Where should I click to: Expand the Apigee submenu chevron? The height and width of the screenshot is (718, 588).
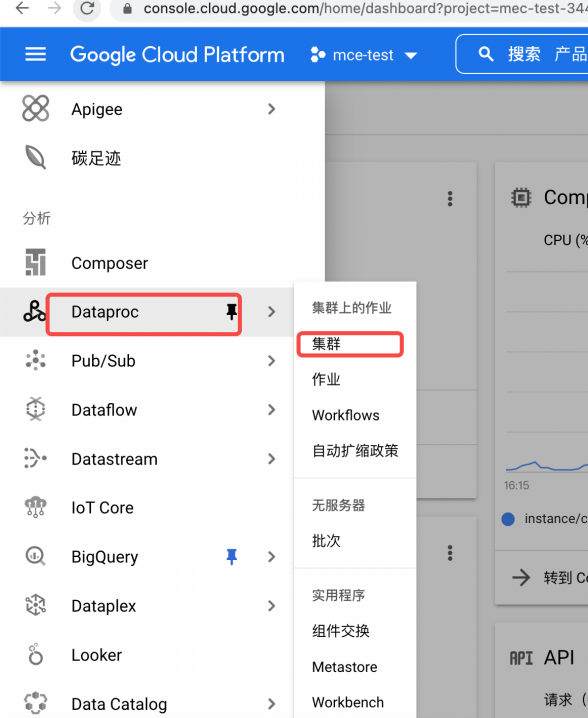[272, 109]
